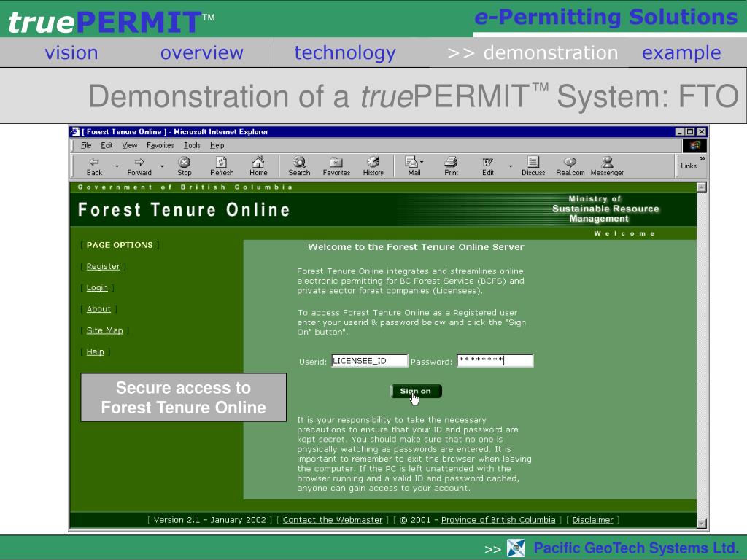This screenshot has height=560, width=747.
Task: Open the View menu
Action: 129,145
